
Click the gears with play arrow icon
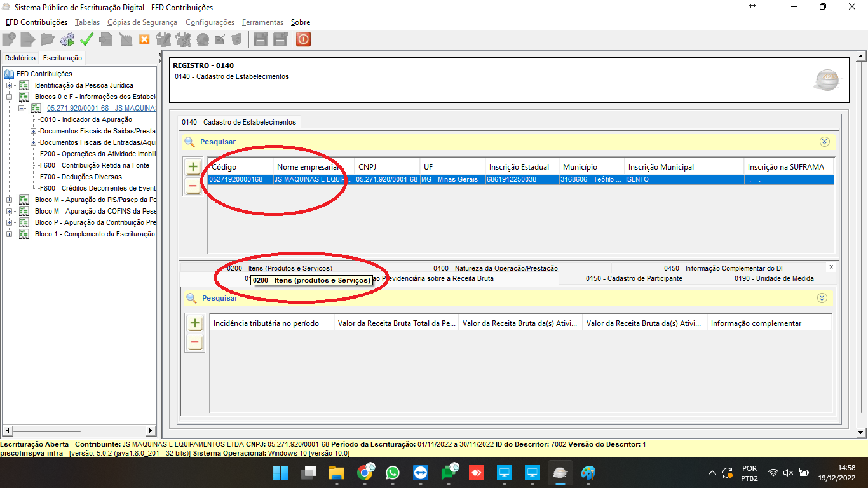click(x=67, y=39)
